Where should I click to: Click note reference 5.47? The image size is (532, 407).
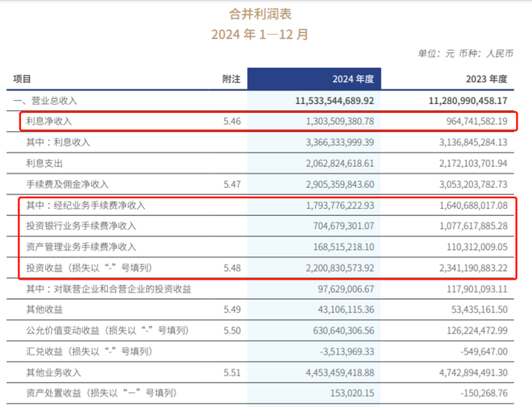pos(232,185)
